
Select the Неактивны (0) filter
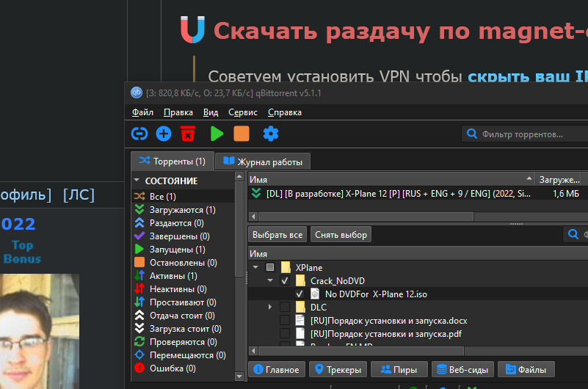(183, 289)
